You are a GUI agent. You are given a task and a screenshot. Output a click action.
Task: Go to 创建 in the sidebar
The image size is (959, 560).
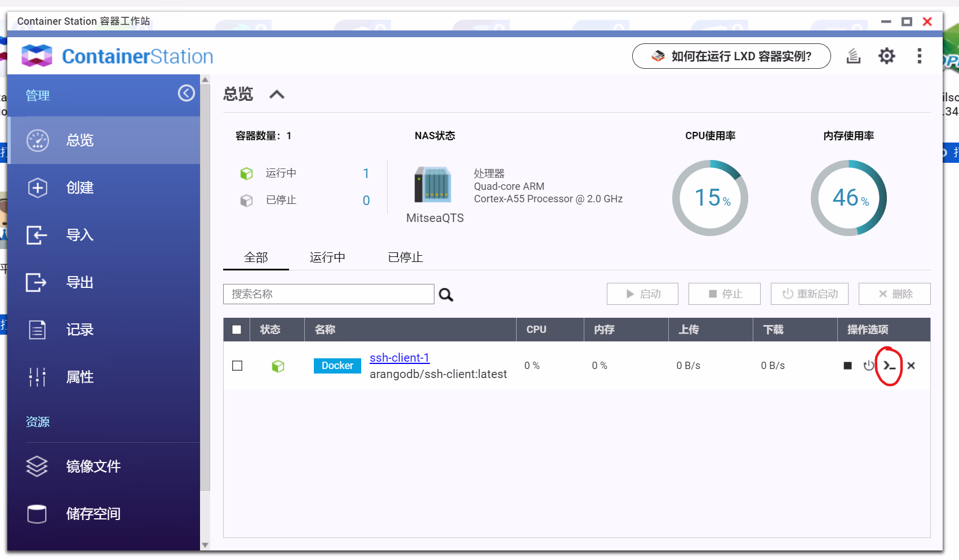pyautogui.click(x=79, y=188)
